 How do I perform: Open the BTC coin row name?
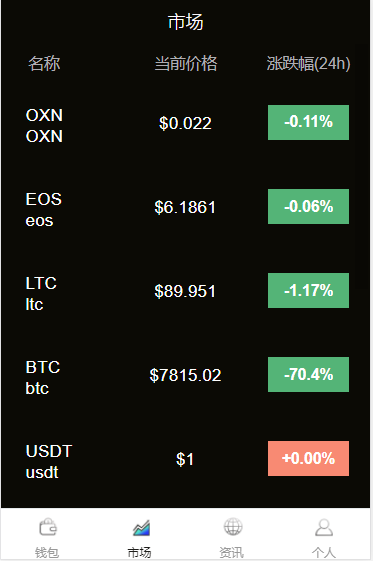[x=43, y=377]
